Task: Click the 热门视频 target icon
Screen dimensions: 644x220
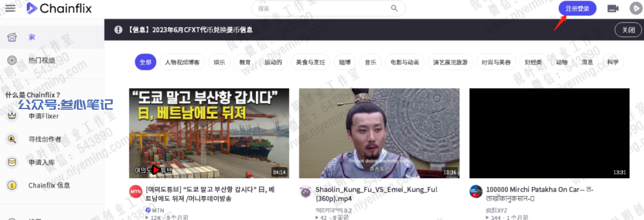Action: click(12, 60)
